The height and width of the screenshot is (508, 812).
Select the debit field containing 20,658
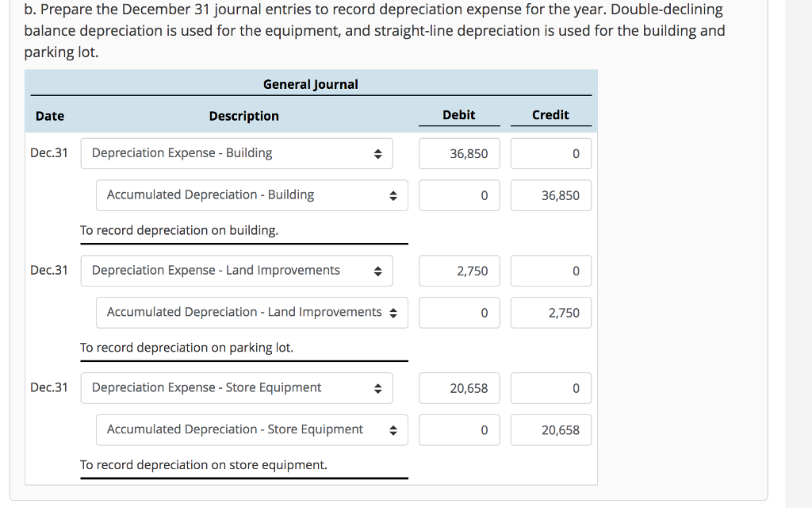click(x=459, y=387)
